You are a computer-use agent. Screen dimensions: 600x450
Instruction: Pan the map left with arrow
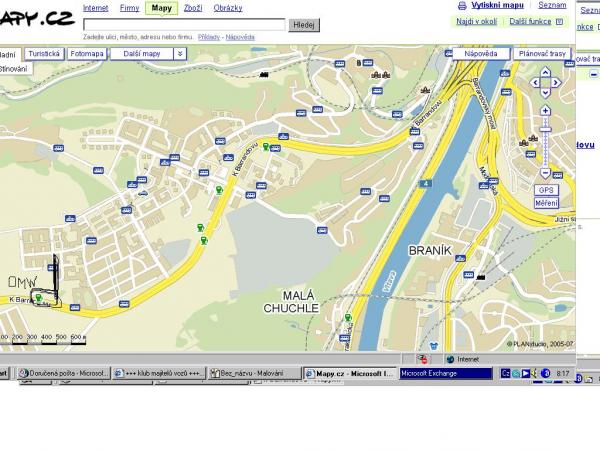click(535, 84)
